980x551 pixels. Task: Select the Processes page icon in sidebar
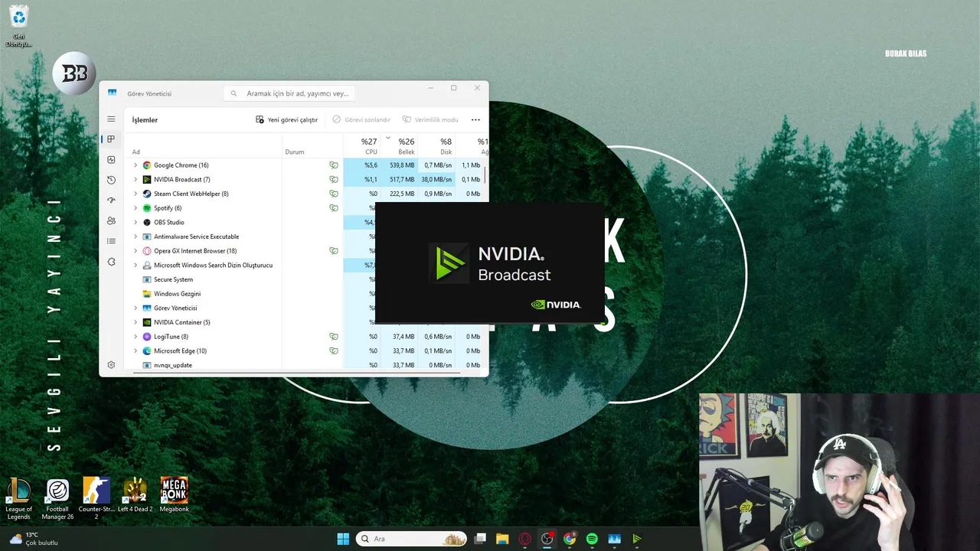click(x=111, y=139)
